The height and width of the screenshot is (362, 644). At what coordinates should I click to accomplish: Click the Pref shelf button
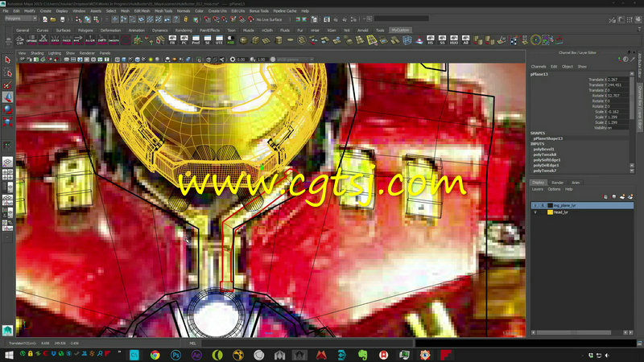(x=196, y=40)
